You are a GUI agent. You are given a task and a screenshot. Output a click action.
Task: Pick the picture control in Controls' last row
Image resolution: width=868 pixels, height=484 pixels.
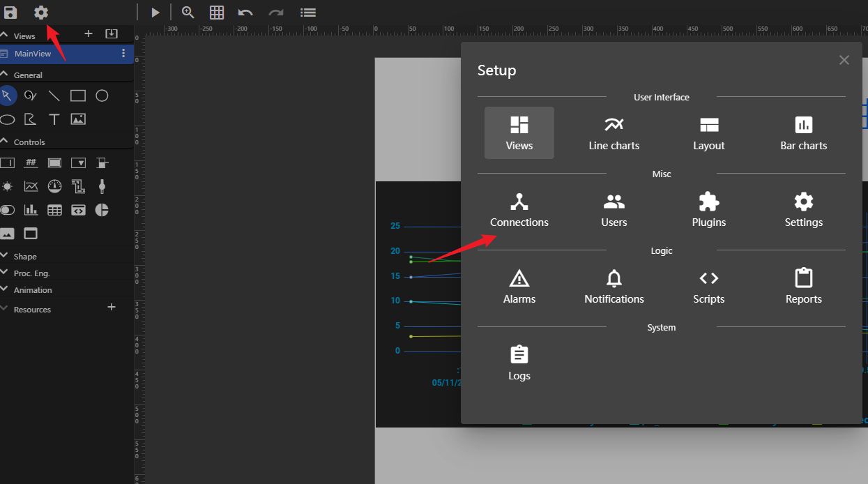coord(7,234)
